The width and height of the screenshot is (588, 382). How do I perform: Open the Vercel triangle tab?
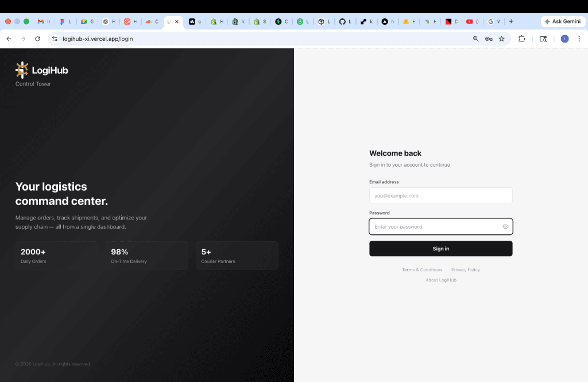[388, 22]
